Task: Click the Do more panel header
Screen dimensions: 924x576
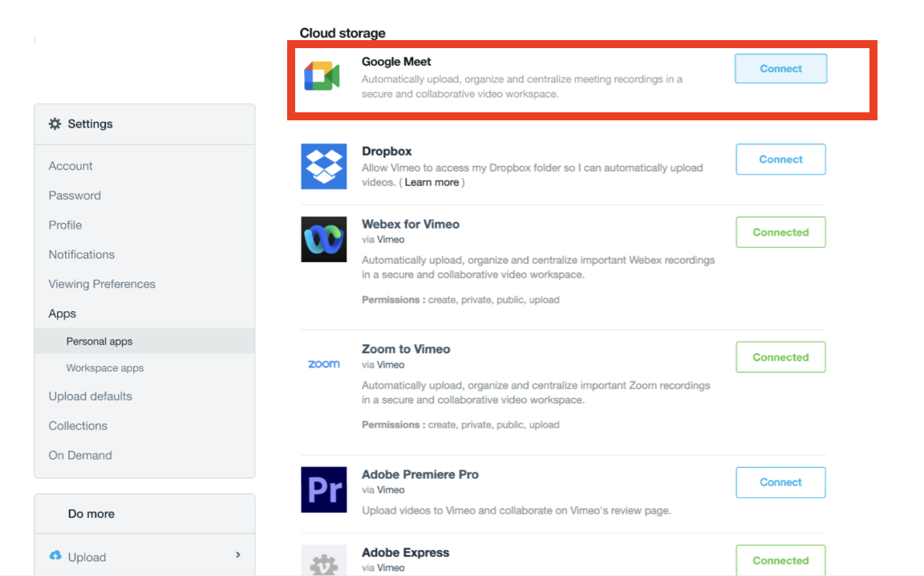Action: click(x=91, y=513)
